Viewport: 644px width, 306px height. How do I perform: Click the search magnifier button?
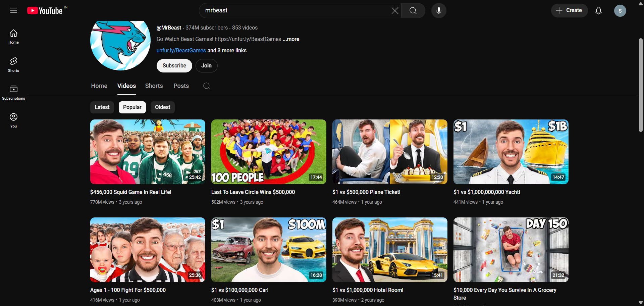[413, 11]
